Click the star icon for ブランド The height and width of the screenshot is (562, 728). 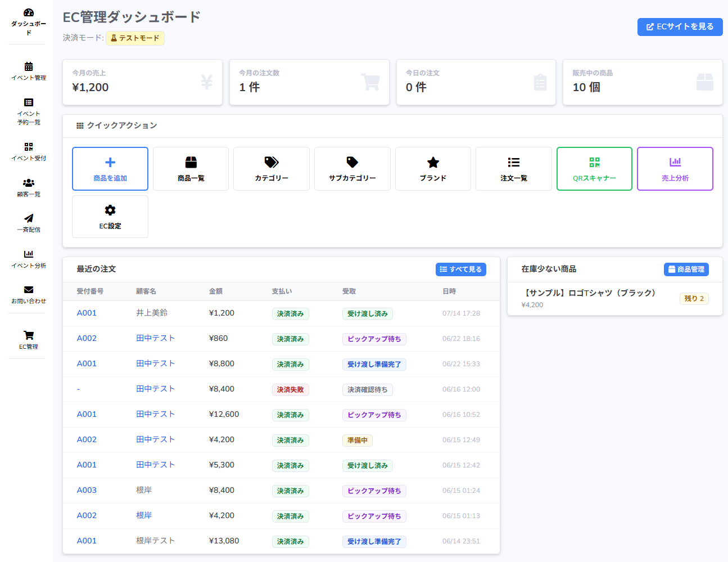(x=433, y=163)
